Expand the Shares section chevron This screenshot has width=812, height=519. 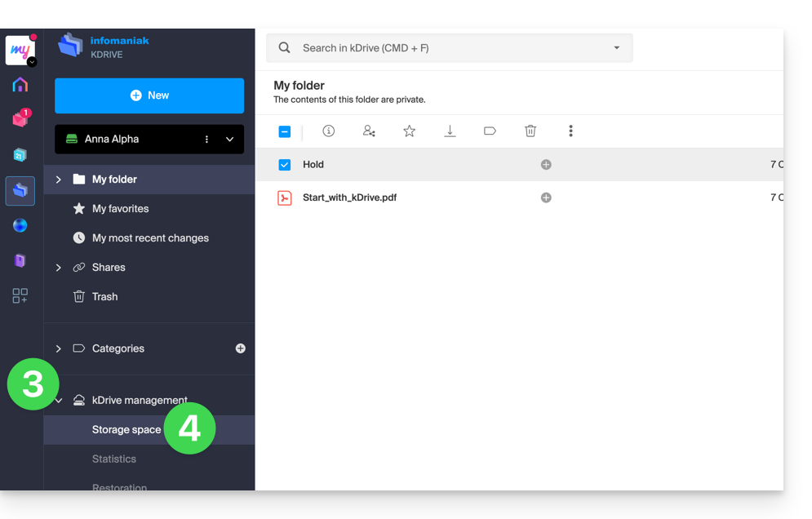coord(58,268)
